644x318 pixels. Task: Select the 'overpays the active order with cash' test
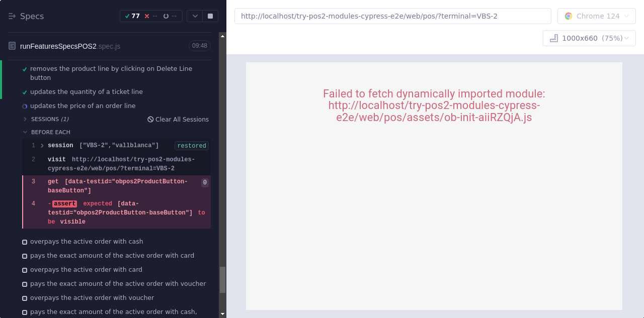87,242
